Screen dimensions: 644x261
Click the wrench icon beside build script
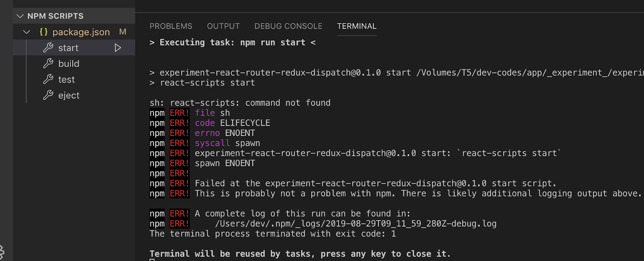point(48,63)
